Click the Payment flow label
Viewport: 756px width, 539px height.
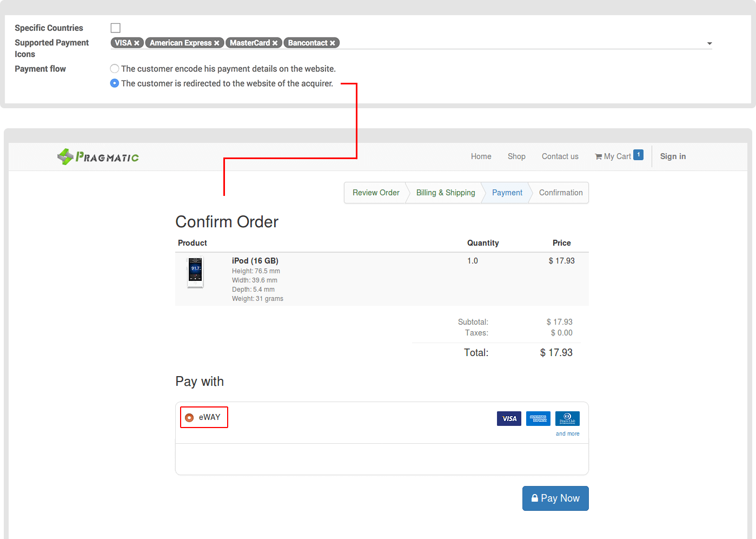coord(41,69)
